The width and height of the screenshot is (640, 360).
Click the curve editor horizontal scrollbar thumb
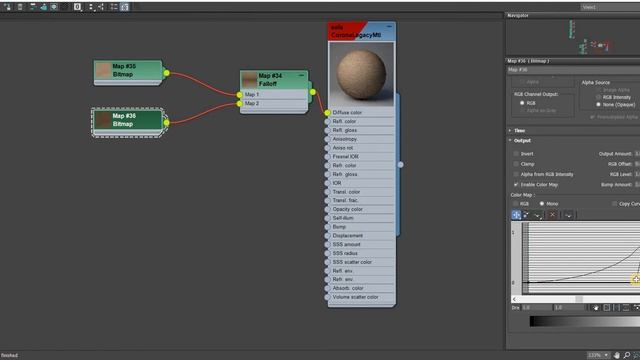coord(579,299)
